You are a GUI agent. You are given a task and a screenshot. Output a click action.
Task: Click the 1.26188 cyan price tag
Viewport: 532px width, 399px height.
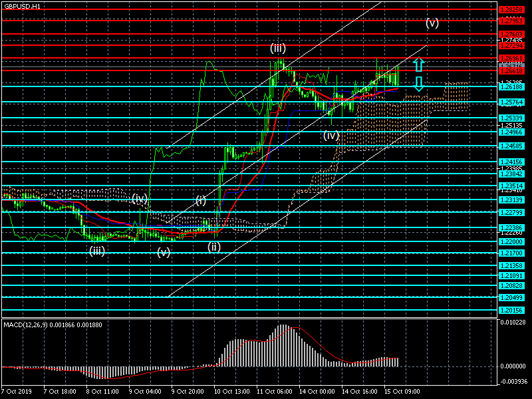[x=511, y=87]
